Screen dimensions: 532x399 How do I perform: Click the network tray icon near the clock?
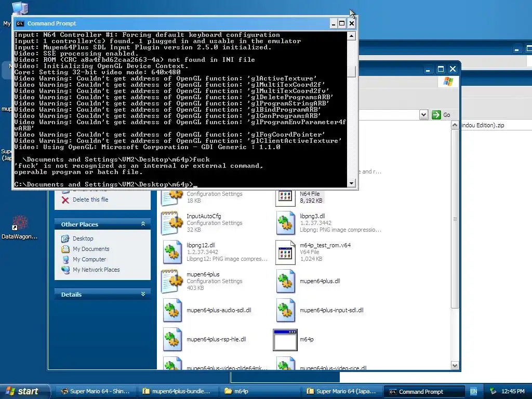click(493, 391)
